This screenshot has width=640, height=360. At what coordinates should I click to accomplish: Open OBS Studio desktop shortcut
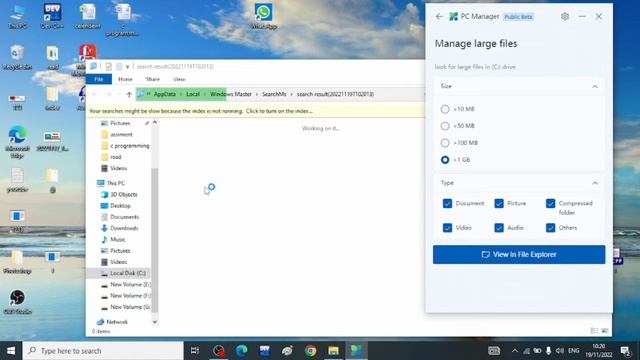(x=18, y=302)
